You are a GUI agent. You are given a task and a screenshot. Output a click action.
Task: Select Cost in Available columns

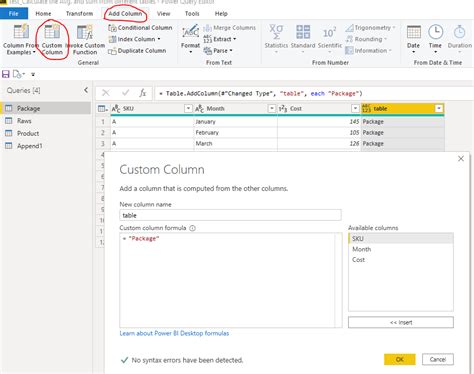(x=401, y=260)
